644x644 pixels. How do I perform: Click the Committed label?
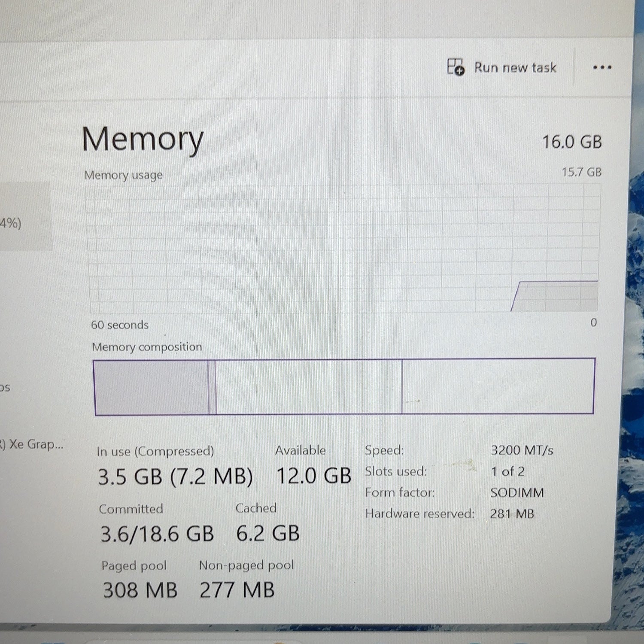[x=131, y=509]
